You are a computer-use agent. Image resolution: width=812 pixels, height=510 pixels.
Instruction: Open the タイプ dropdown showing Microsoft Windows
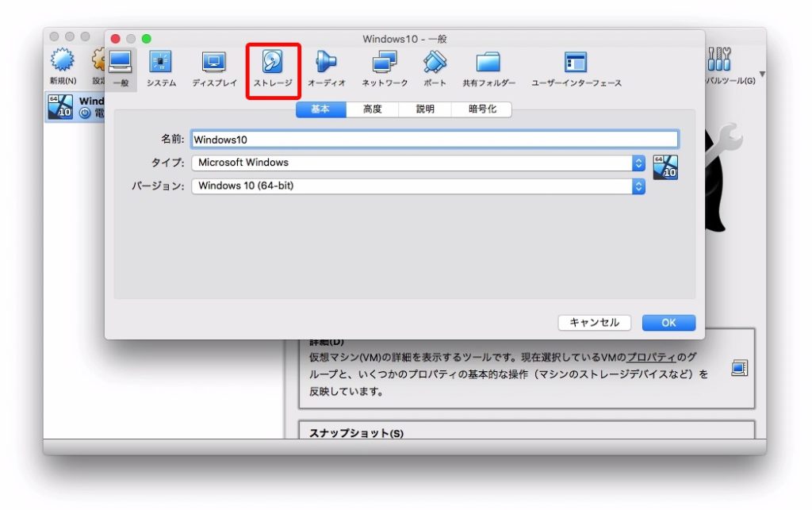point(418,163)
